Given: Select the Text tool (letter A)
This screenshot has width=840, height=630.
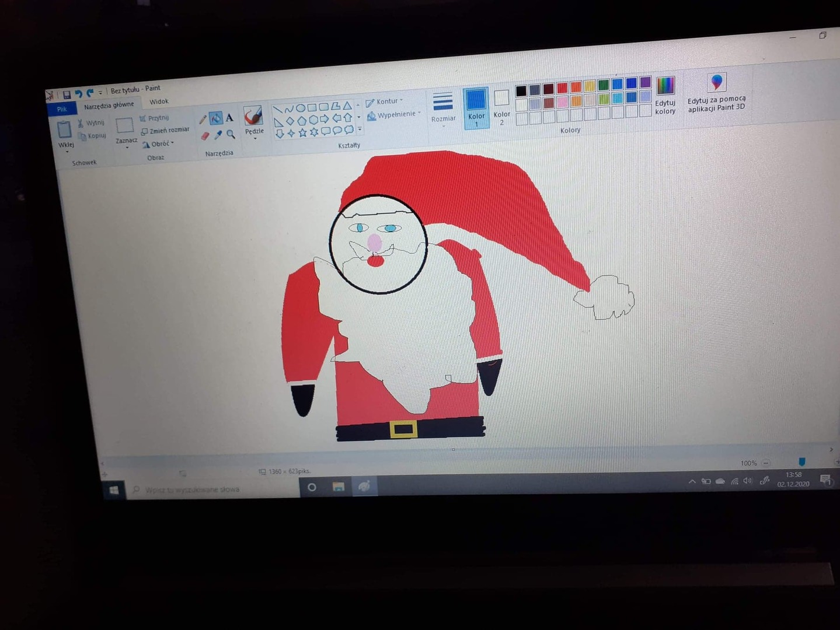Looking at the screenshot, I should [229, 117].
